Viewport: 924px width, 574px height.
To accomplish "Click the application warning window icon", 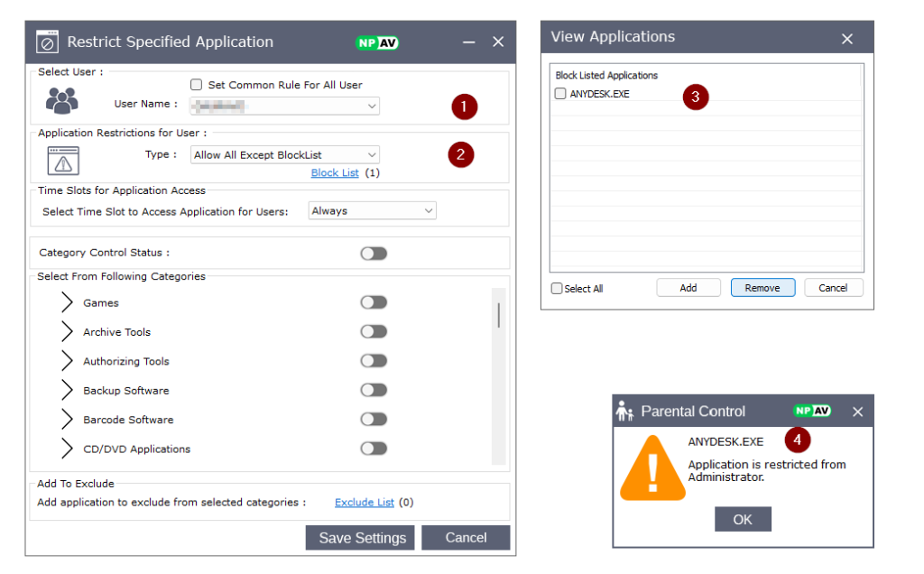I will pos(63,161).
